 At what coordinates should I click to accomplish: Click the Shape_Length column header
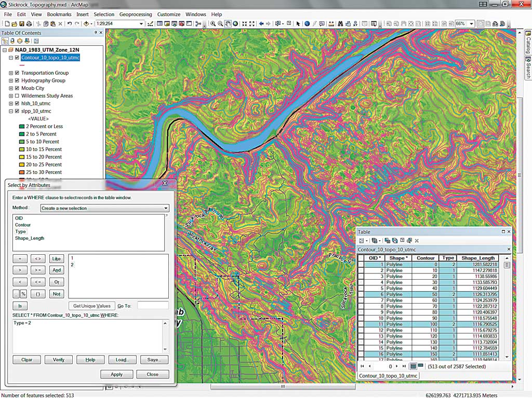pyautogui.click(x=478, y=258)
